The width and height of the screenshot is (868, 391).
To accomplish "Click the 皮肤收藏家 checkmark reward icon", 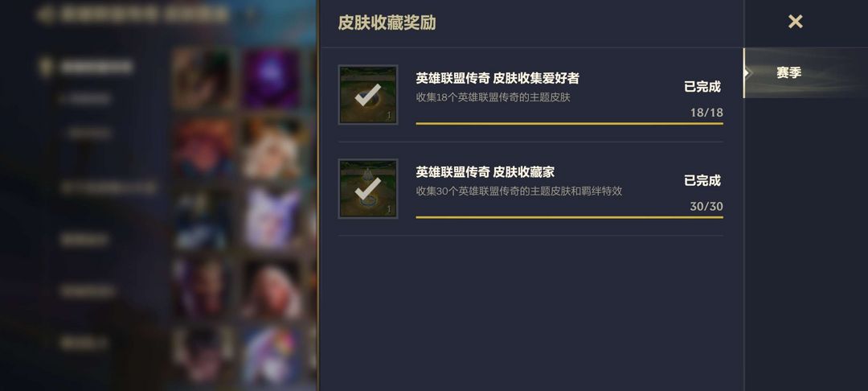I will coord(368,188).
